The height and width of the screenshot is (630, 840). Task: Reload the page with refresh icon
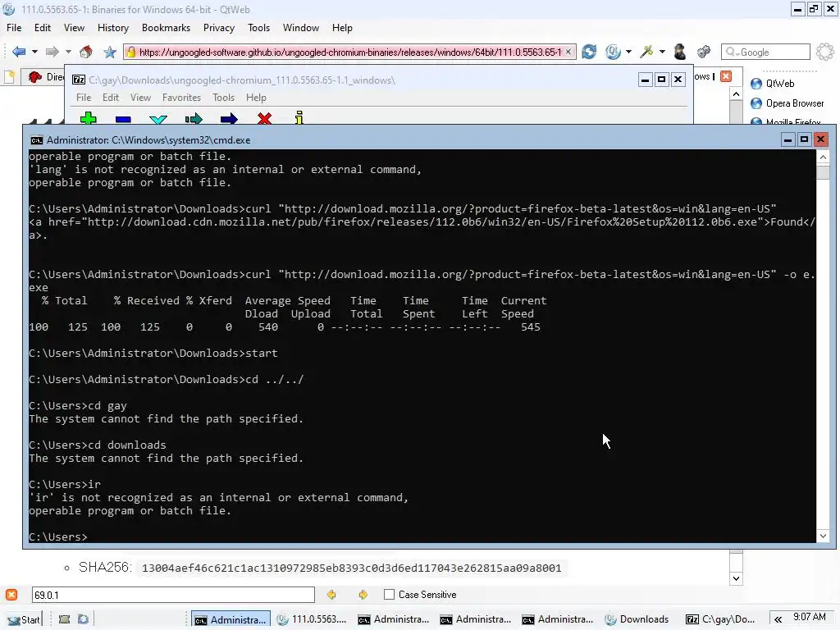589,52
